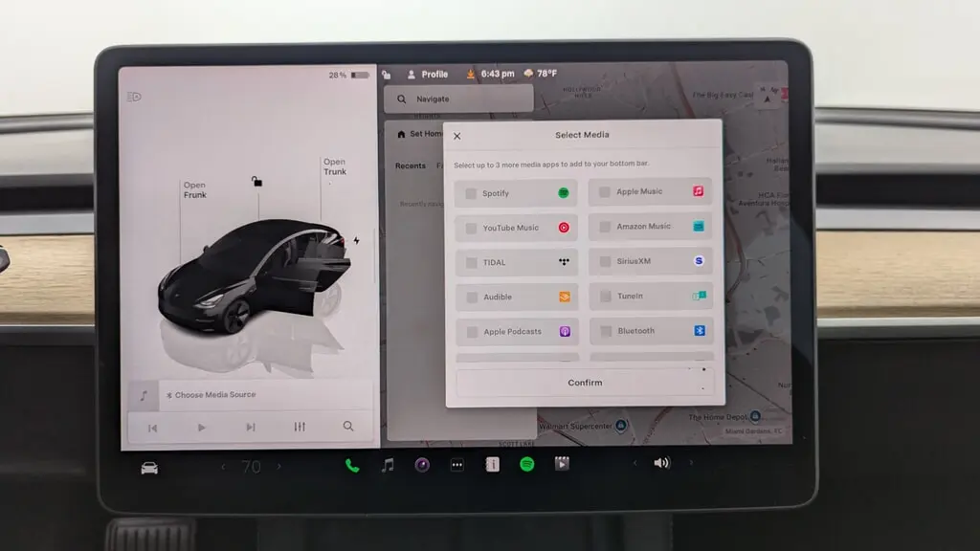This screenshot has width=980, height=551.
Task: Tap the battery level indicator
Action: [x=349, y=75]
